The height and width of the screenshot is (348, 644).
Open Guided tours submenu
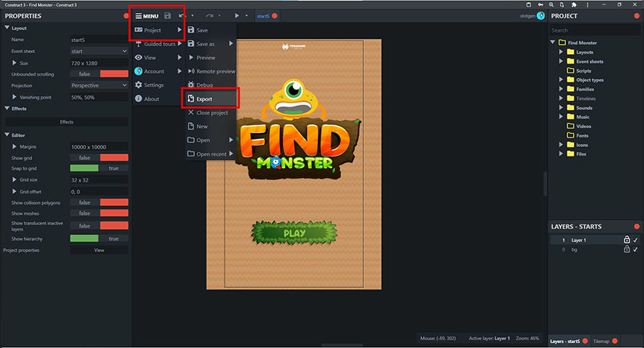158,44
